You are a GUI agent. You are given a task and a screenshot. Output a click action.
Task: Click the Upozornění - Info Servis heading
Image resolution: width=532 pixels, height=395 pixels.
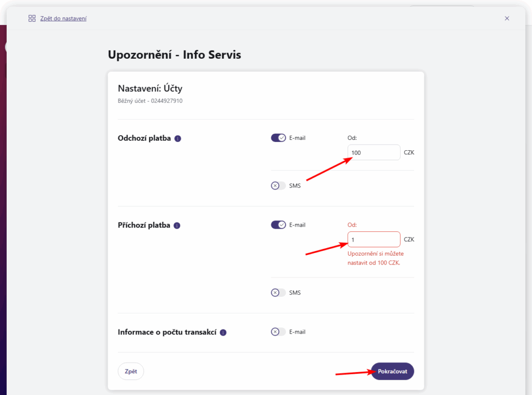(175, 55)
